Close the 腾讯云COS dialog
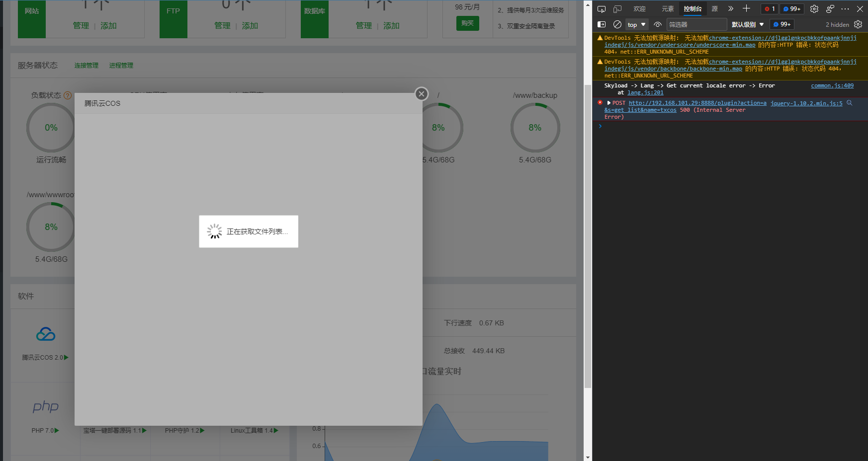Image resolution: width=868 pixels, height=461 pixels. pos(422,93)
